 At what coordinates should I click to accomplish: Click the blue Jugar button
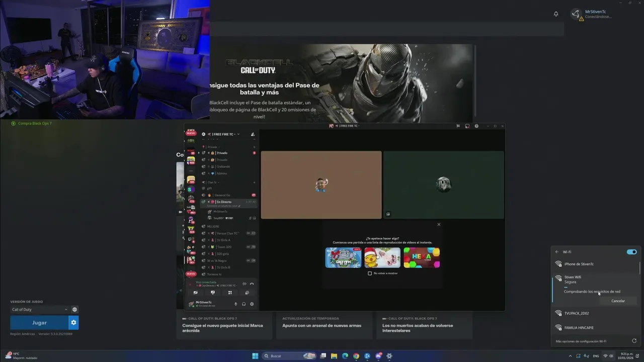coord(39,323)
